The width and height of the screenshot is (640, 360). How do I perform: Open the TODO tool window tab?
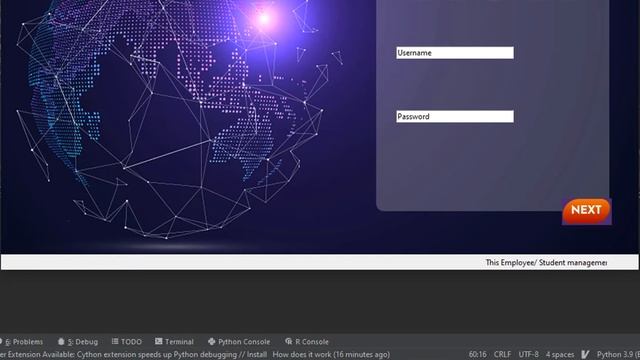pos(127,342)
